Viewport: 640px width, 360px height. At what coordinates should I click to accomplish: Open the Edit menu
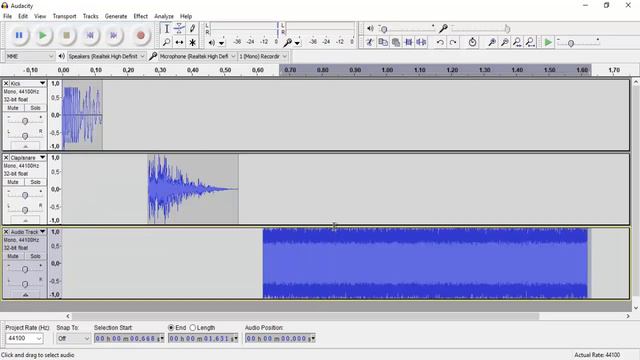[23, 16]
